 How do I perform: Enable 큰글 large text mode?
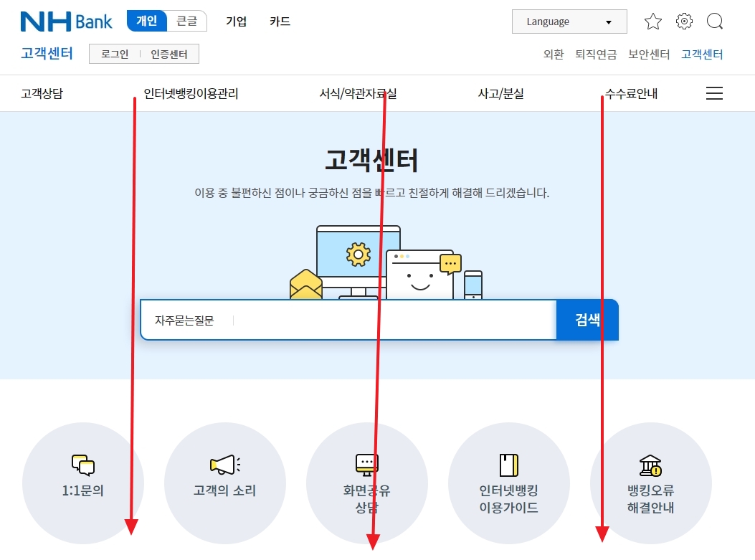click(x=186, y=21)
